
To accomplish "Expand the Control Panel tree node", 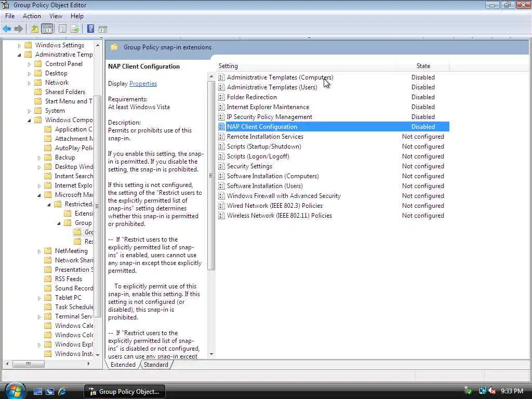I will pos(29,64).
